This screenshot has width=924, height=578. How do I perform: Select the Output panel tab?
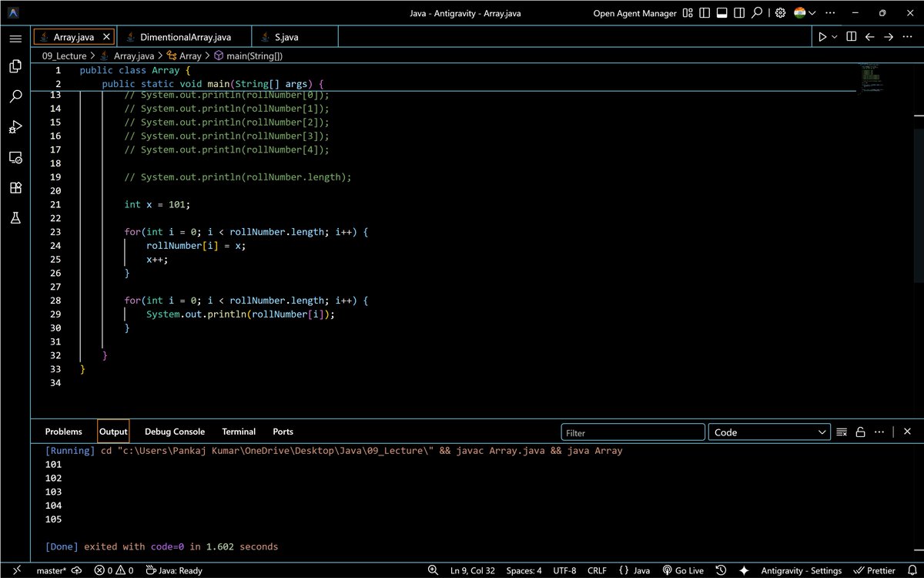[x=113, y=432]
